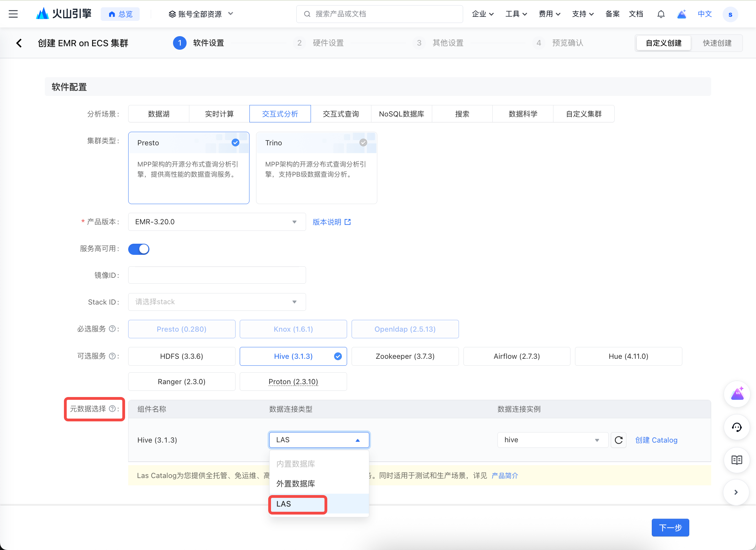The height and width of the screenshot is (550, 756).
Task: Open the Stack ID dropdown
Action: pyautogui.click(x=217, y=302)
